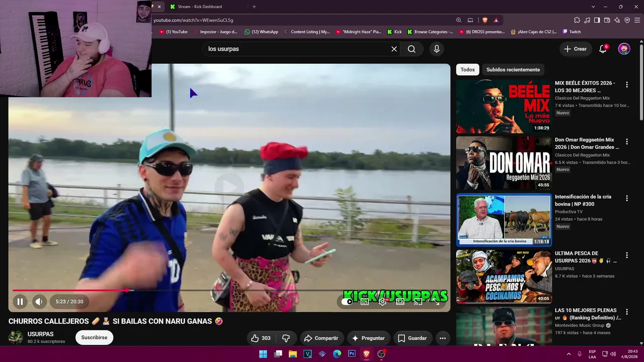Open the browser tab search chevron

click(x=593, y=7)
